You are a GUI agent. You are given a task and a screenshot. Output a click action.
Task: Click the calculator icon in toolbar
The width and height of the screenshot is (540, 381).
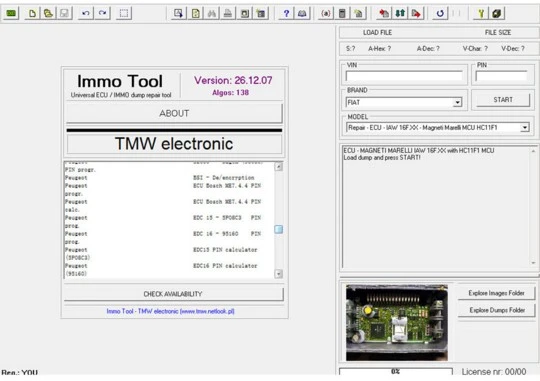(342, 13)
